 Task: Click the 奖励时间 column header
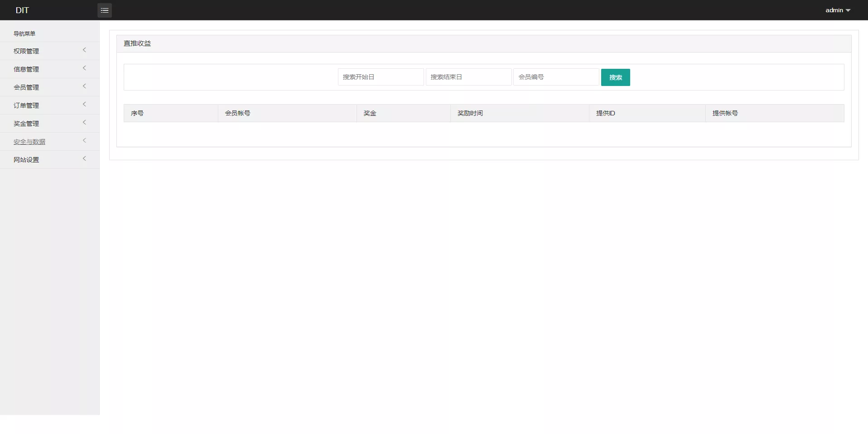point(470,113)
